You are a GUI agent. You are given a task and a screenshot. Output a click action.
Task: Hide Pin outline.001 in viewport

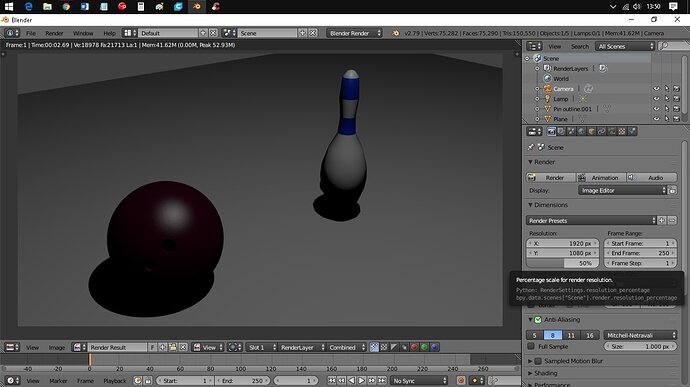(657, 109)
